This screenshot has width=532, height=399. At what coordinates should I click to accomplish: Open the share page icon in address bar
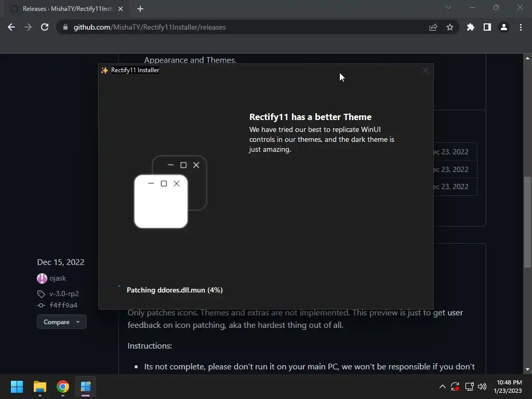[x=433, y=27]
